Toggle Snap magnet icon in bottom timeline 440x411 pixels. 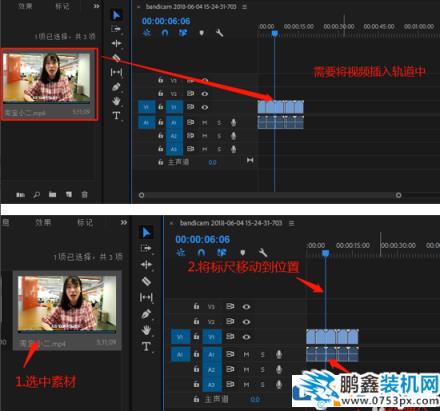(201, 252)
